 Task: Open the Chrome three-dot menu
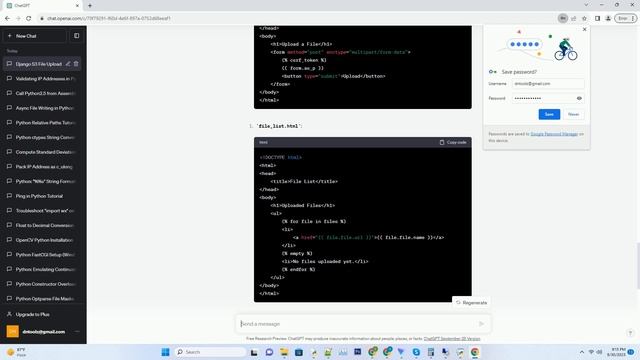633,18
